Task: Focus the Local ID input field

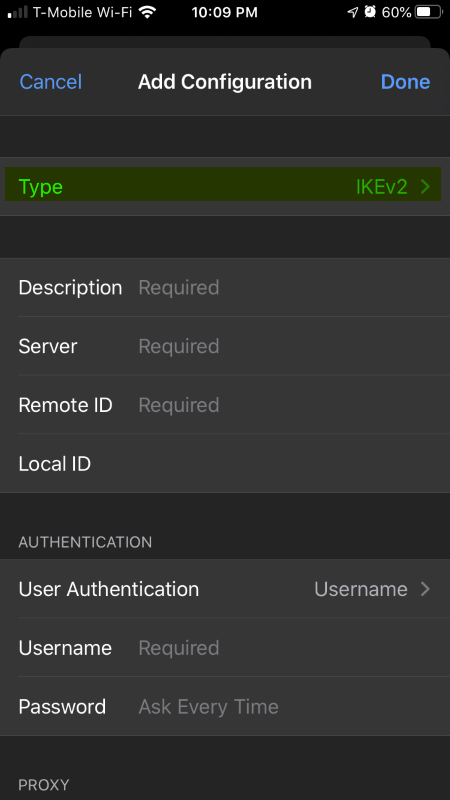Action: click(x=225, y=463)
